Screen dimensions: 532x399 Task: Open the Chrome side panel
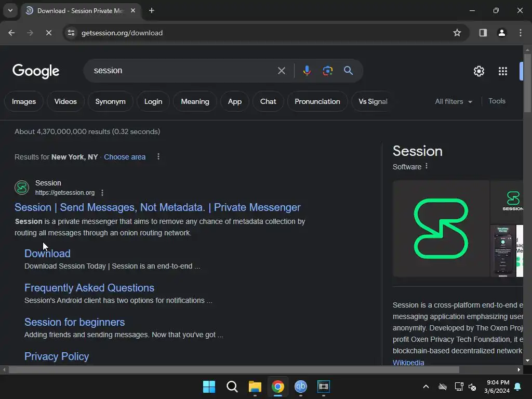point(483,33)
